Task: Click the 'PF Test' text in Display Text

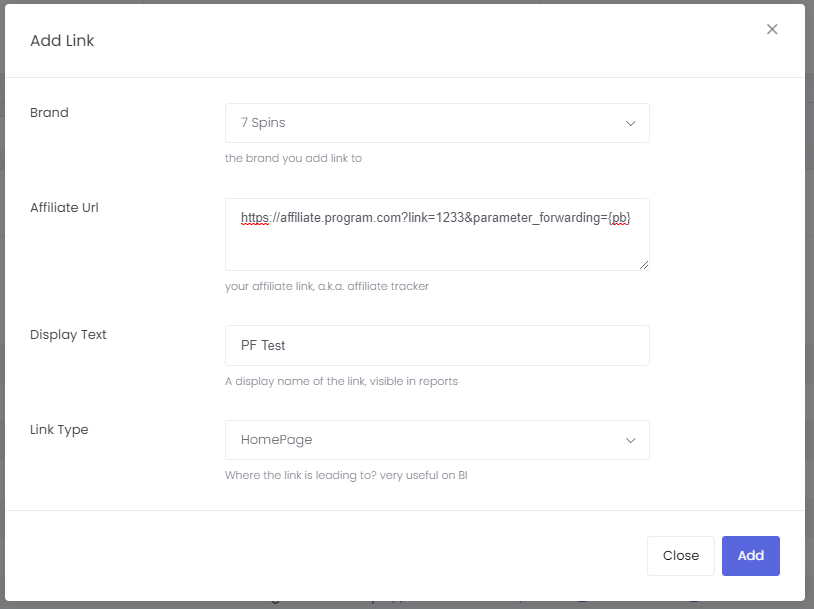Action: pos(264,347)
